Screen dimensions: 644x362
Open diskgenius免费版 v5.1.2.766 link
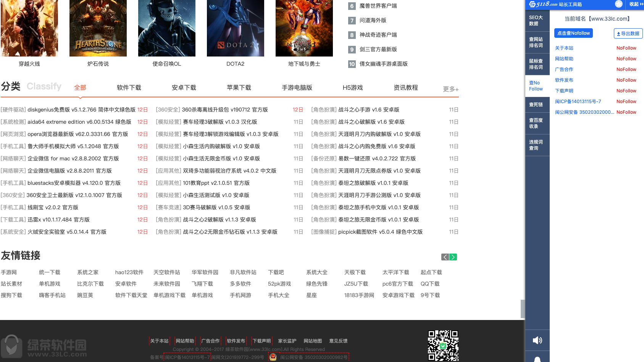point(81,110)
